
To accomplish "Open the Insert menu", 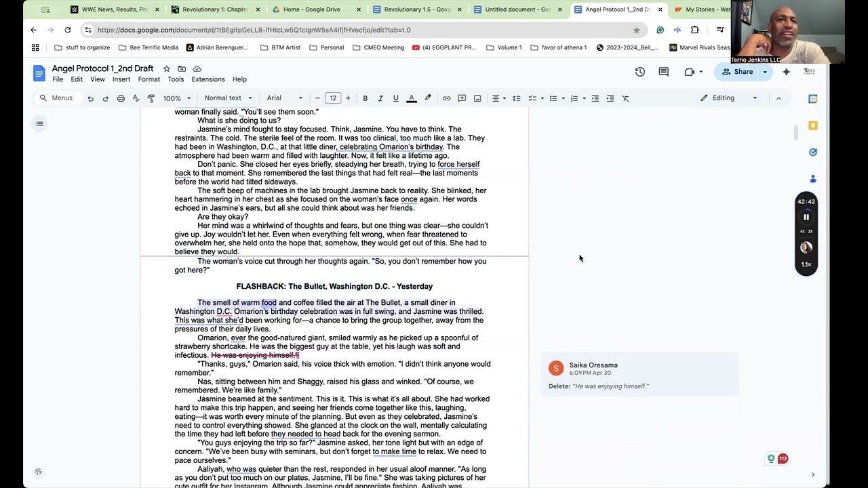I will 121,79.
